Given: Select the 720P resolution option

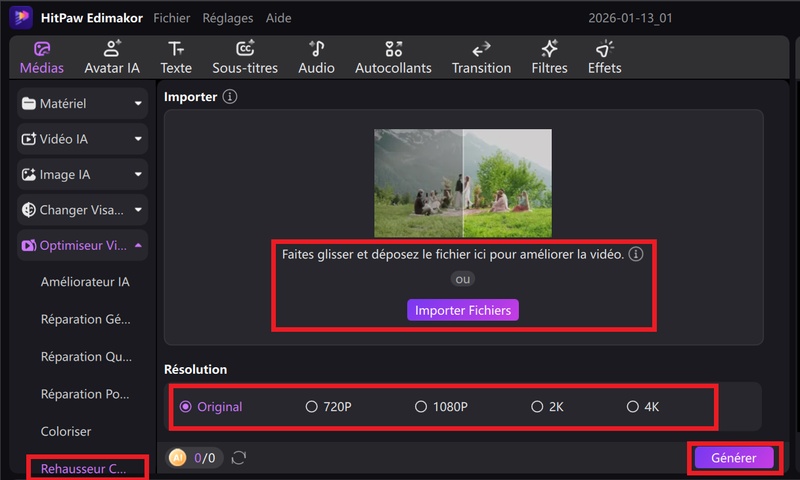Looking at the screenshot, I should coord(329,407).
